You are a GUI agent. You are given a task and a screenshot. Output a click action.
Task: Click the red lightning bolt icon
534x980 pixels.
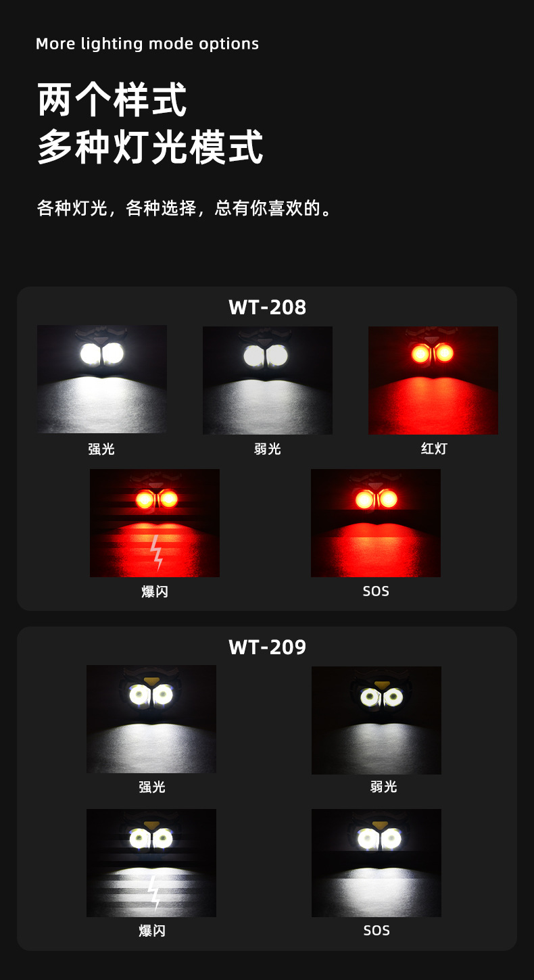pyautogui.click(x=156, y=552)
